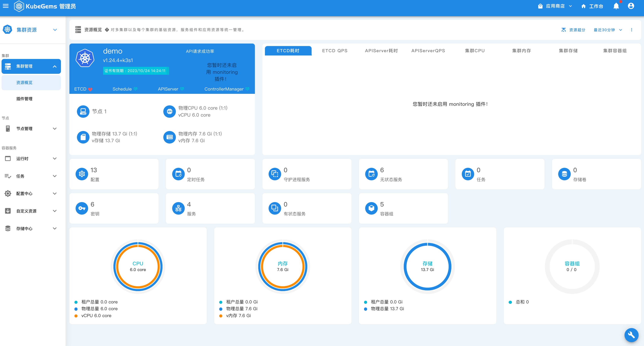Image resolution: width=644 pixels, height=346 pixels.
Task: Click the 存储卷 database icon
Action: pyautogui.click(x=564, y=174)
